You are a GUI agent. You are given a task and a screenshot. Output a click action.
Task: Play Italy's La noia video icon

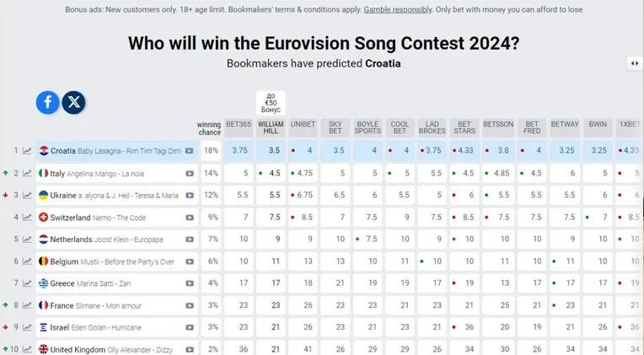190,174
